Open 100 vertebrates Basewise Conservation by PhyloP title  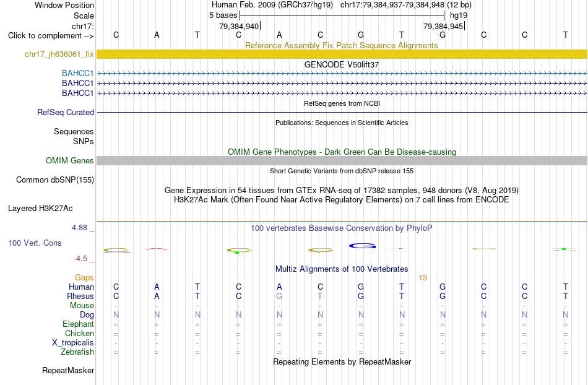coord(341,228)
